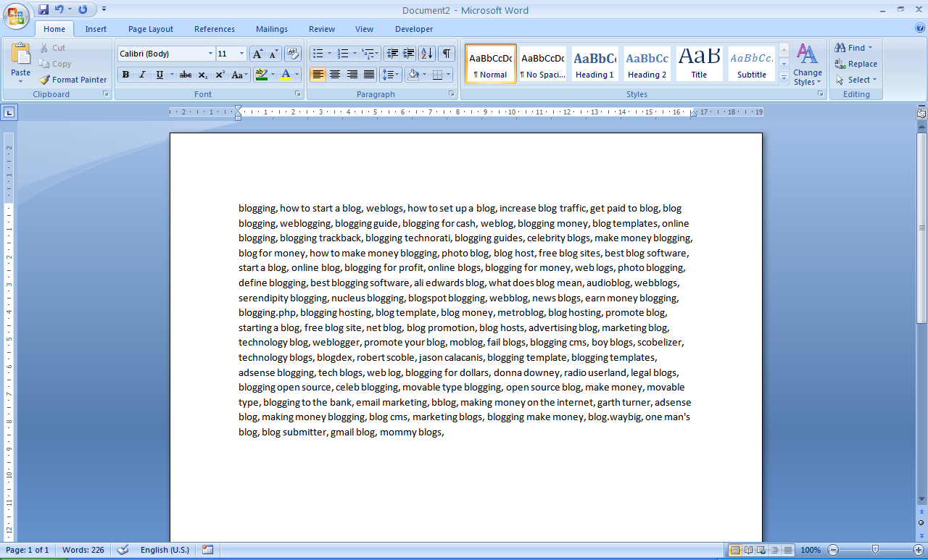Open the Clear Formatting icon
Screen dimensions: 928x560
[291, 53]
